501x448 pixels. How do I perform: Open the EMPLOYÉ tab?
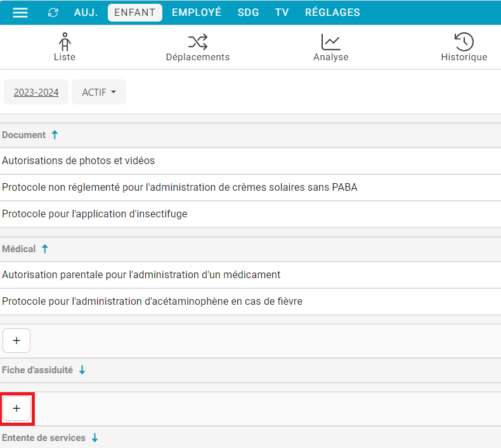197,13
